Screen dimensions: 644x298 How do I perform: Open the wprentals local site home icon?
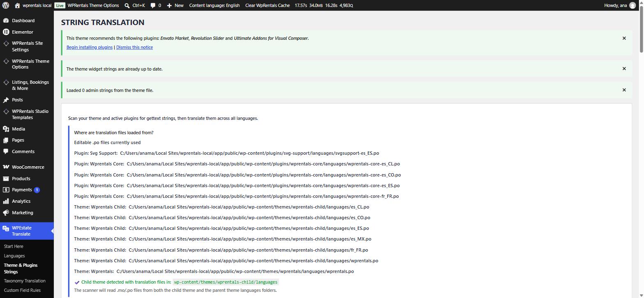pos(17,5)
